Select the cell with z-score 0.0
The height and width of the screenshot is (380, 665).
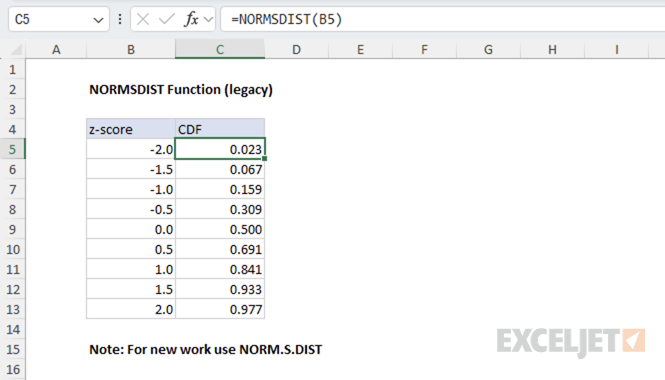[131, 229]
